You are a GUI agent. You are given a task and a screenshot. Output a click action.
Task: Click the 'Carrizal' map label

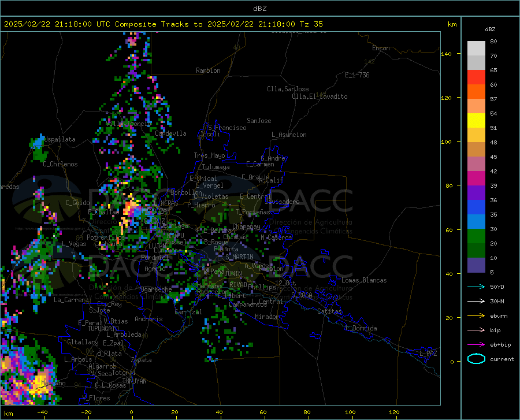[x=188, y=312]
